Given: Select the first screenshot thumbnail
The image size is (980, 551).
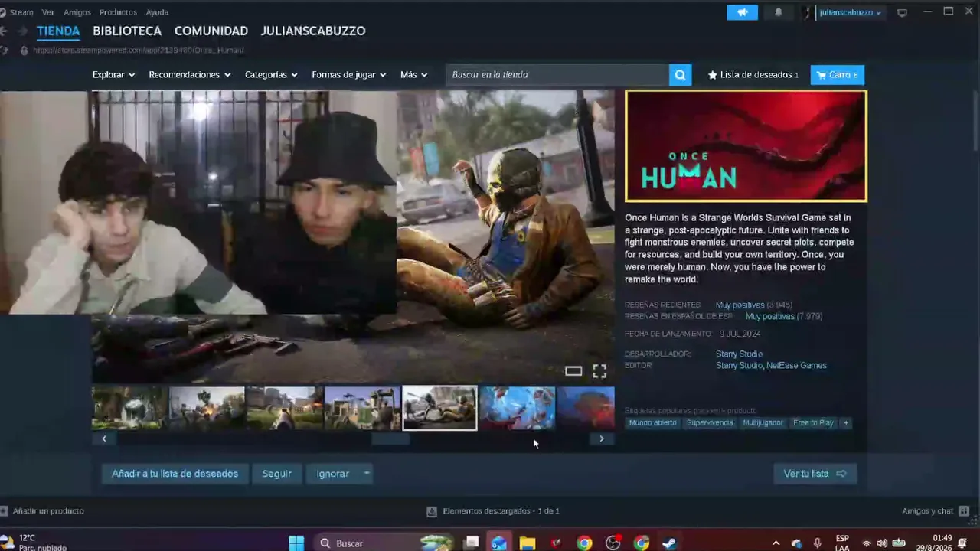Looking at the screenshot, I should pos(129,408).
